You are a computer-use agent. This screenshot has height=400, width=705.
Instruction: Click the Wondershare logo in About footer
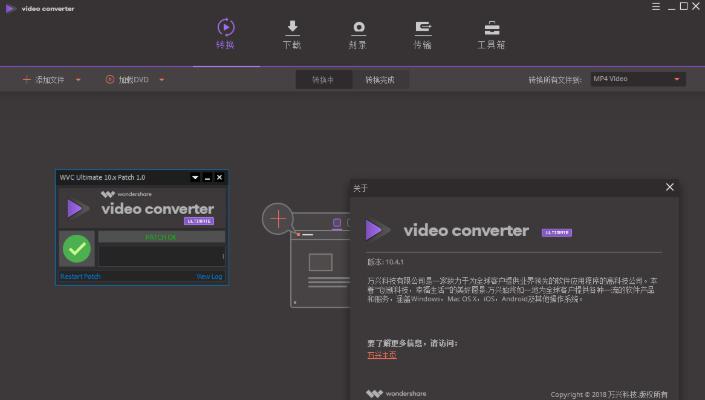tap(396, 394)
